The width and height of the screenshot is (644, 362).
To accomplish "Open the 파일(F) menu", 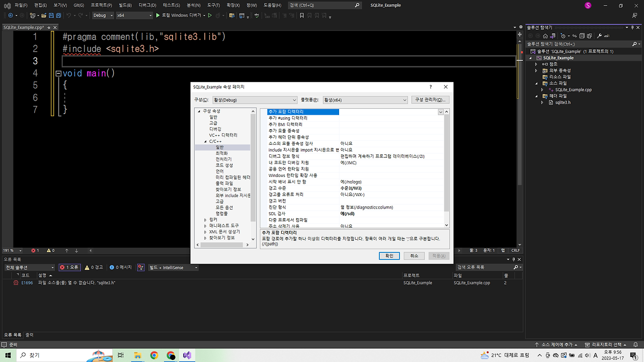I will click(21, 5).
